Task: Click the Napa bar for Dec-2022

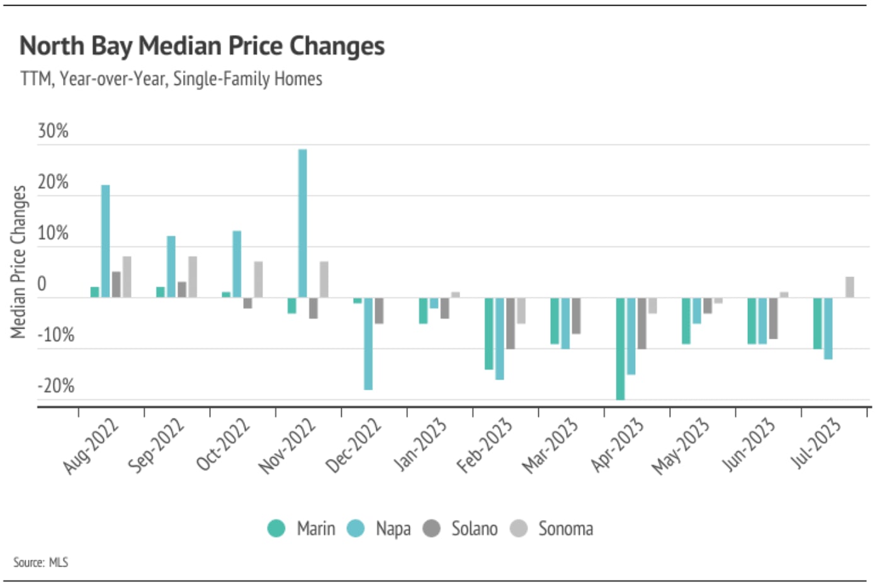Action: click(368, 343)
